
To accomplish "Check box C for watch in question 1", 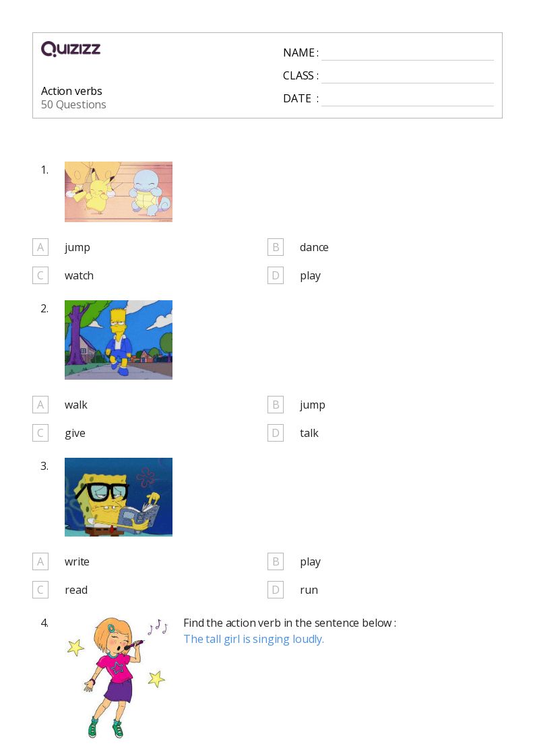I will click(x=40, y=276).
